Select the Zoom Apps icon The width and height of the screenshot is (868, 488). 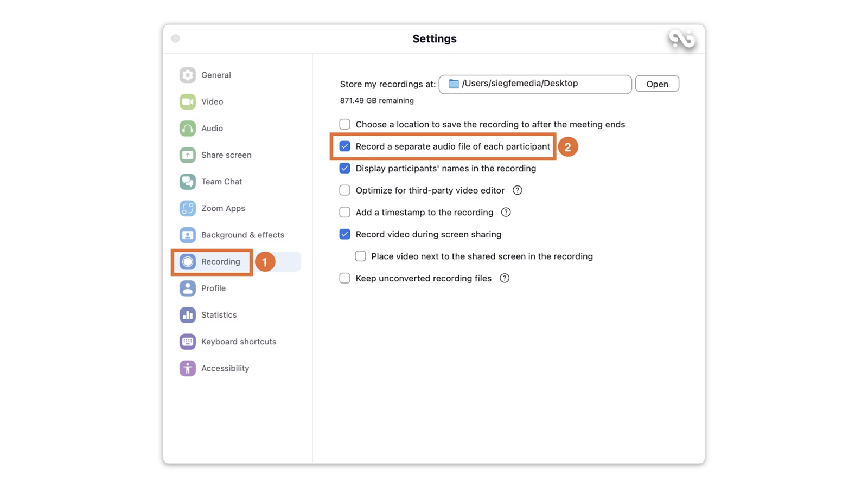point(188,208)
